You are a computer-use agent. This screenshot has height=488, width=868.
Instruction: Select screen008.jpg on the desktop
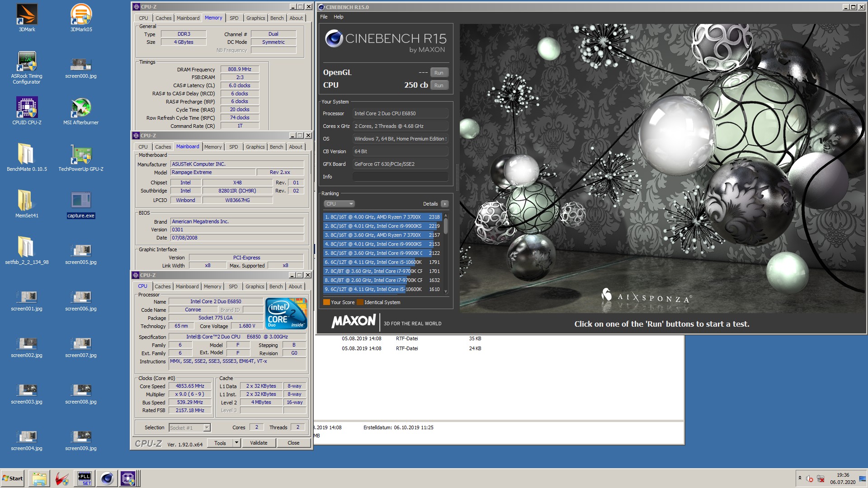tap(81, 394)
